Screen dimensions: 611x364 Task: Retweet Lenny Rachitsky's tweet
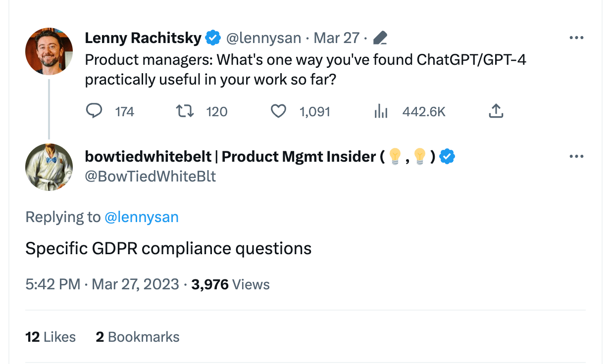(185, 111)
